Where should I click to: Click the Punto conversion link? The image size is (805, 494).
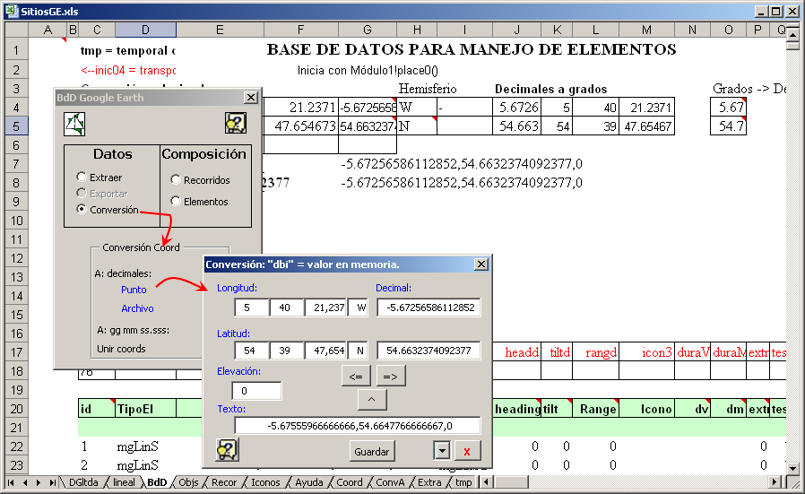point(133,290)
